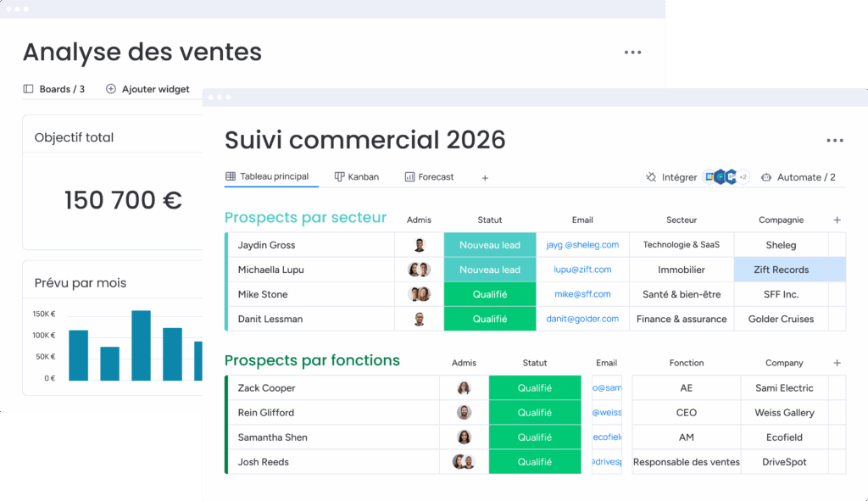The image size is (868, 501).
Task: Select the Ecofield company cell
Action: [784, 437]
